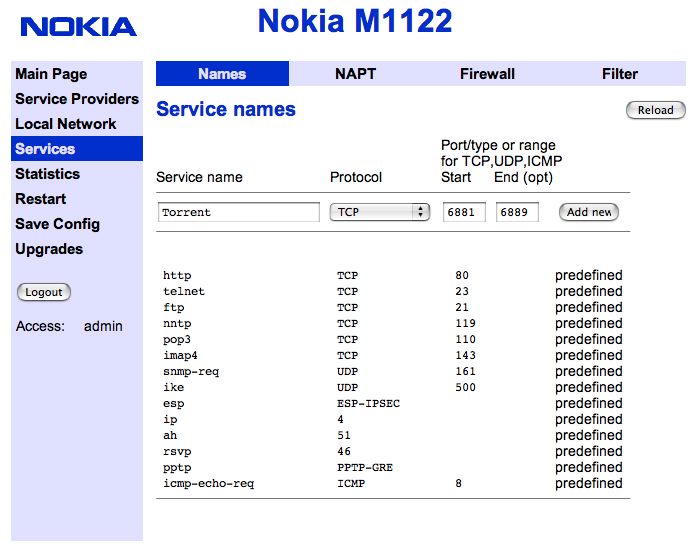
Task: Open the Firewall tab
Action: (487, 74)
